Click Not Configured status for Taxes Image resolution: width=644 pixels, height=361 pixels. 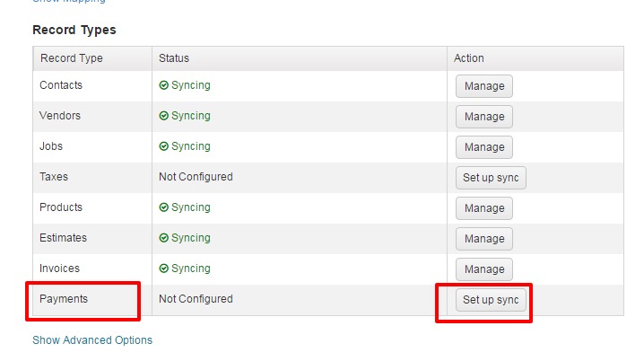click(x=196, y=177)
